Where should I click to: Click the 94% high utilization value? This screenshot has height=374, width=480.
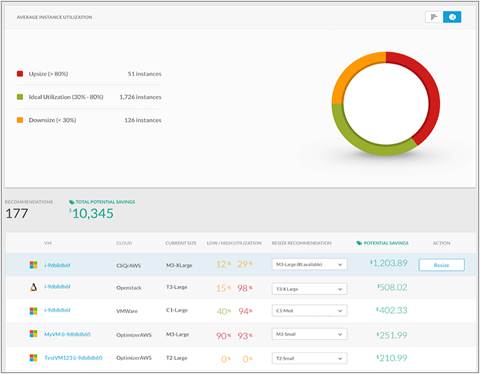(x=245, y=311)
